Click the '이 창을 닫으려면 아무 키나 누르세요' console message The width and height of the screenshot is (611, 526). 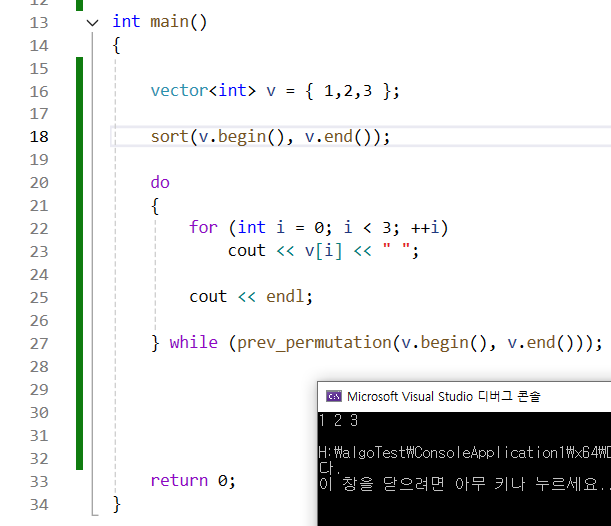(x=458, y=484)
